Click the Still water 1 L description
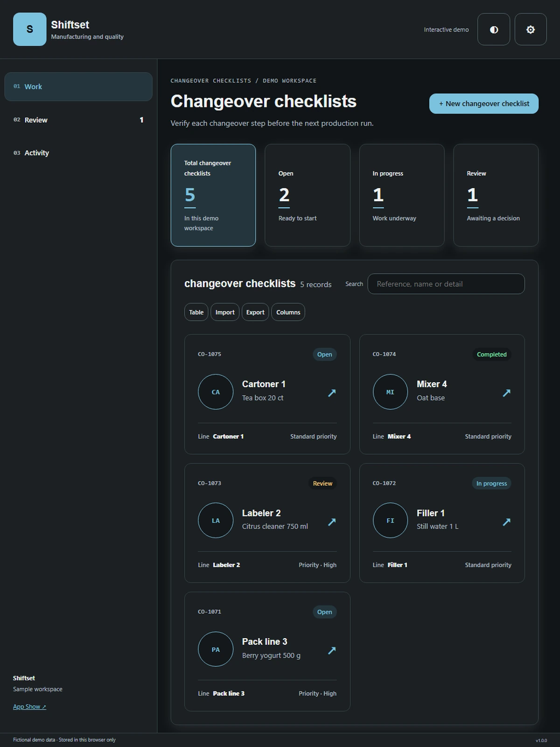Screen dimensions: 560x747 click(x=437, y=526)
